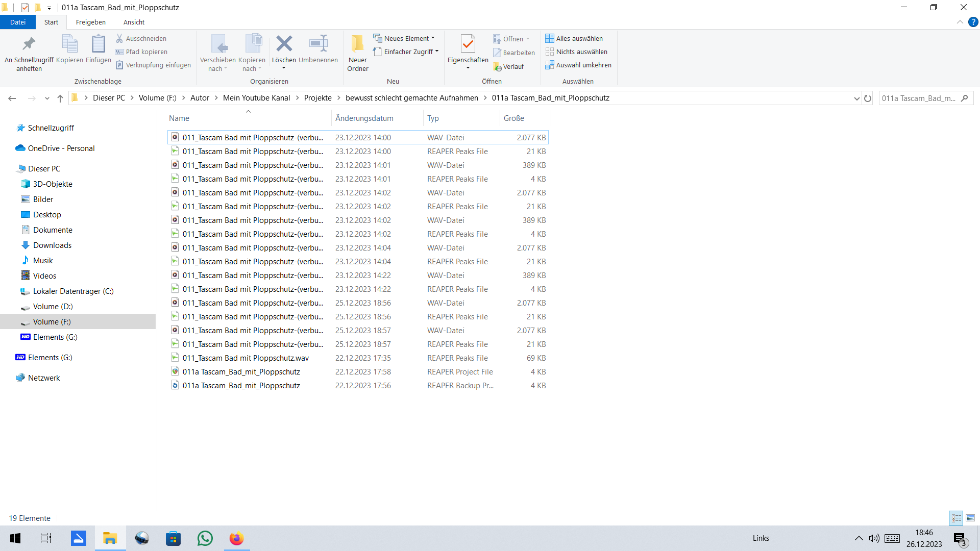The width and height of the screenshot is (980, 551).
Task: Click the folder search input field
Action: (x=919, y=98)
